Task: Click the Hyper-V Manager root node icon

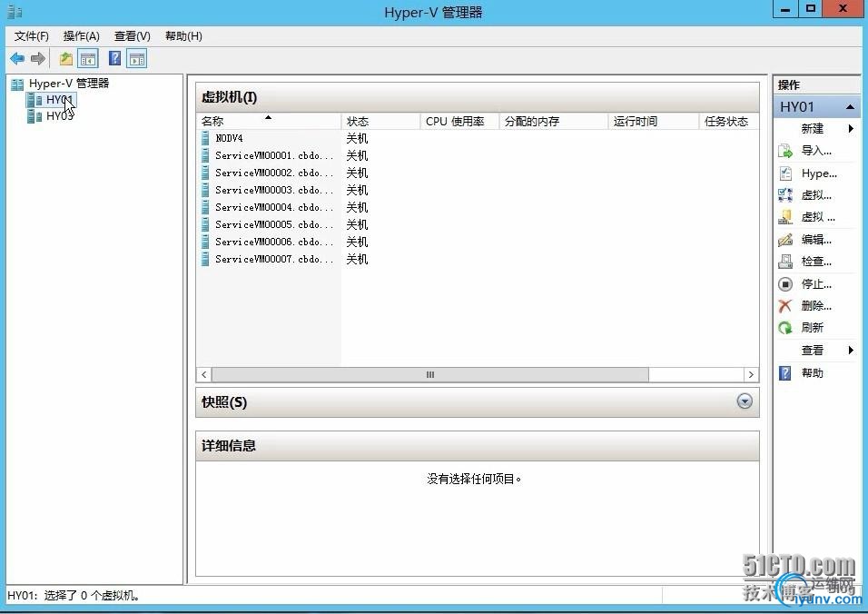Action: [17, 84]
